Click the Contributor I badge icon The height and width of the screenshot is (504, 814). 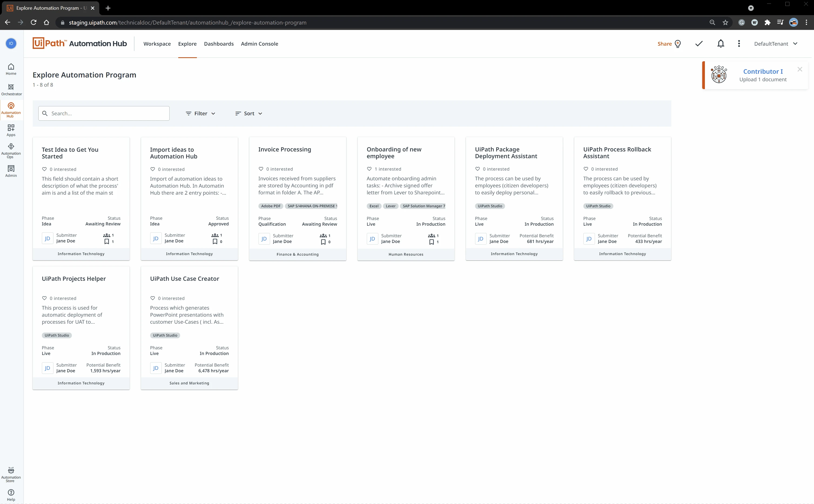tap(719, 74)
